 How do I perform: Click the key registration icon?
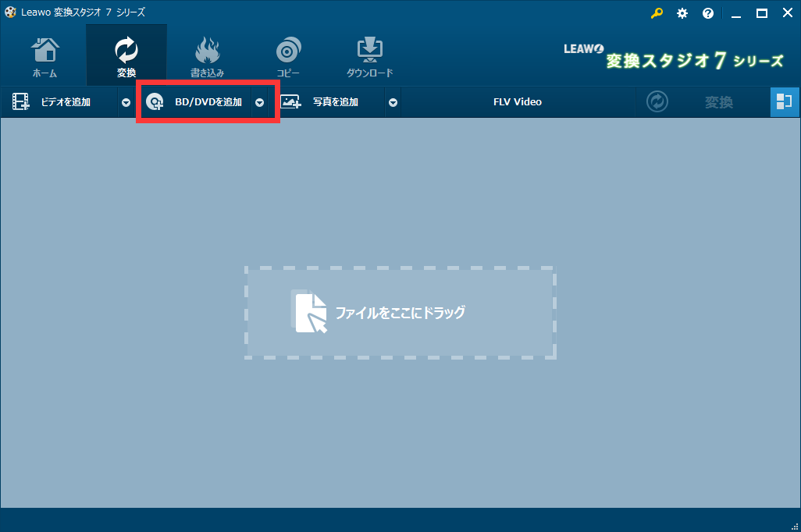657,13
